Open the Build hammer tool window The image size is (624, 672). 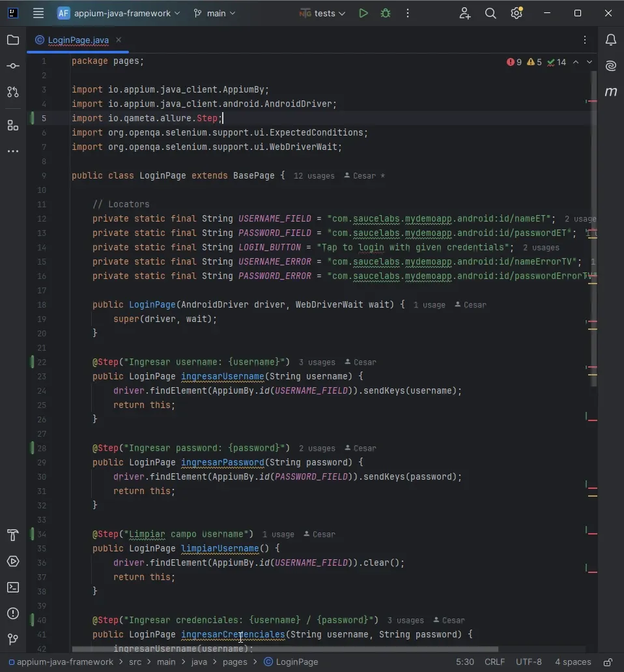[x=13, y=535]
